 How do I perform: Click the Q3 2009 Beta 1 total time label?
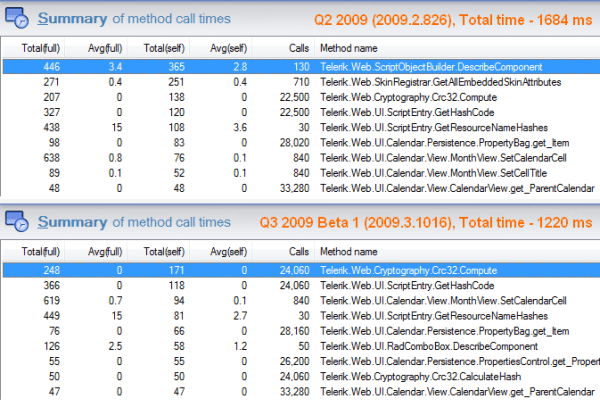pos(426,223)
